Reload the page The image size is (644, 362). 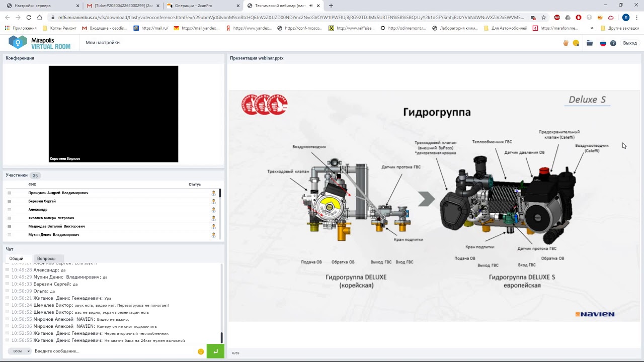29,18
